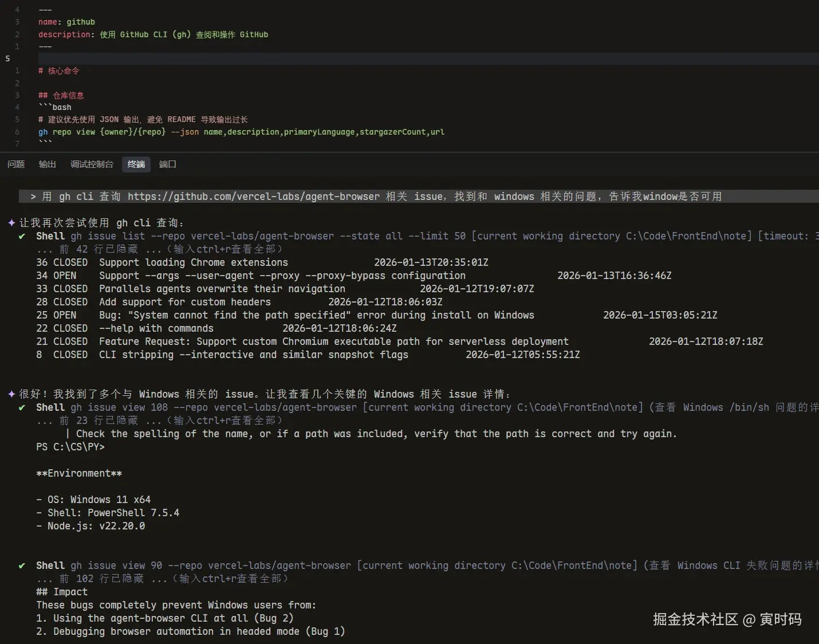
Task: Click the 'gh issue view 108' shell command
Action: [427, 407]
